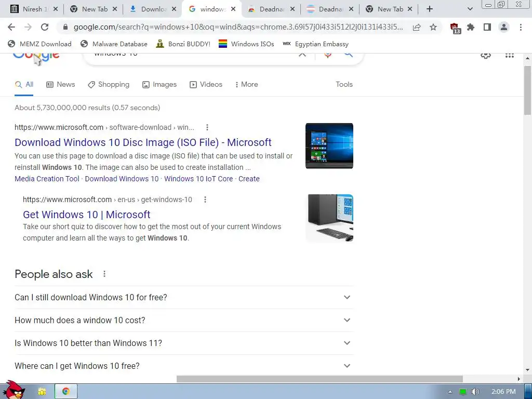This screenshot has height=399, width=532.
Task: Open the More search filters dropdown
Action: coord(247,85)
